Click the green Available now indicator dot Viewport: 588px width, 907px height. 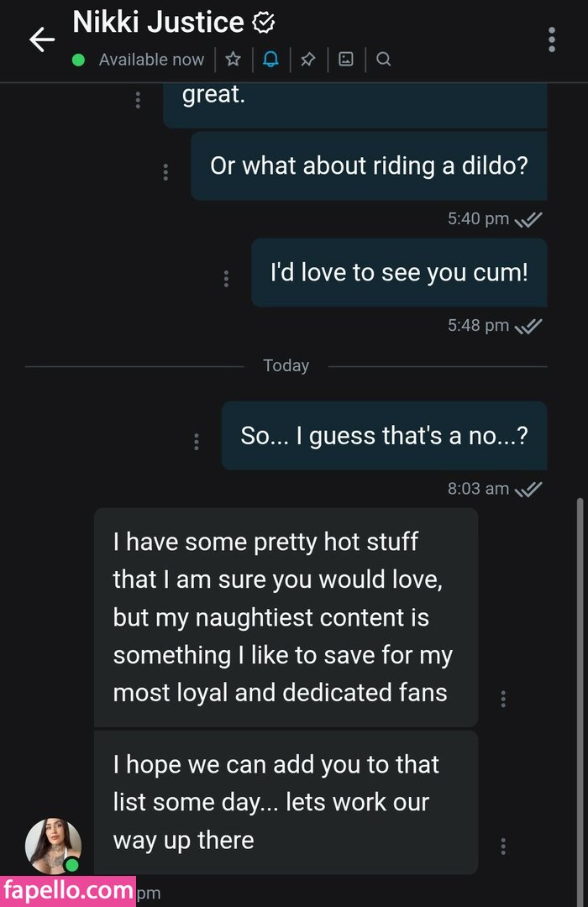pos(78,60)
